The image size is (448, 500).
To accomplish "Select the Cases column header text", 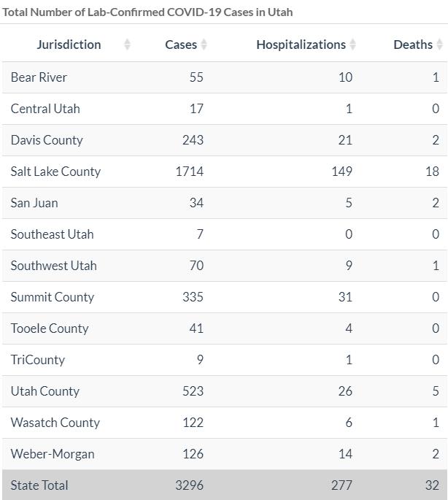I will tap(181, 45).
